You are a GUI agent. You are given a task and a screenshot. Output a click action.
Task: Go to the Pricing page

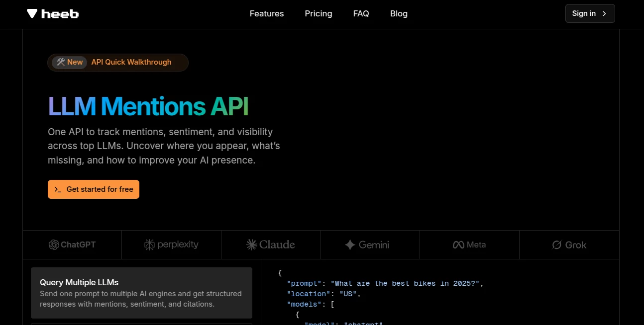pos(319,14)
